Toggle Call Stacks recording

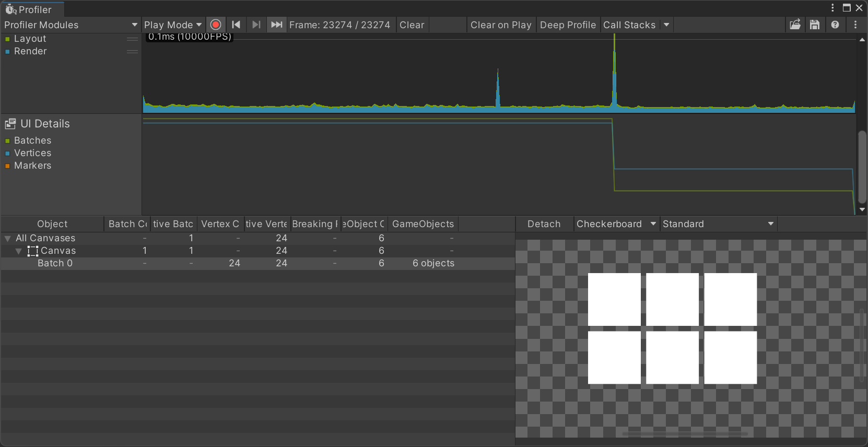[x=629, y=25]
